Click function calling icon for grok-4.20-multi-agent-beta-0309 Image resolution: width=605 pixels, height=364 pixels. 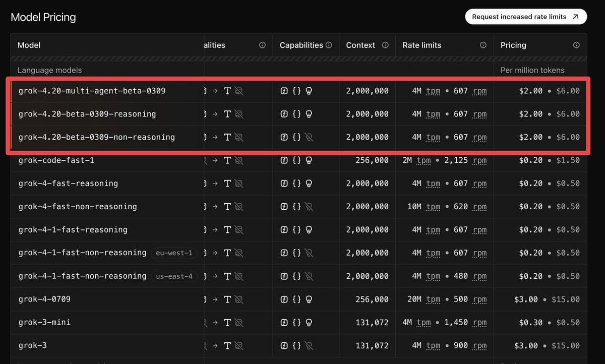pos(284,91)
